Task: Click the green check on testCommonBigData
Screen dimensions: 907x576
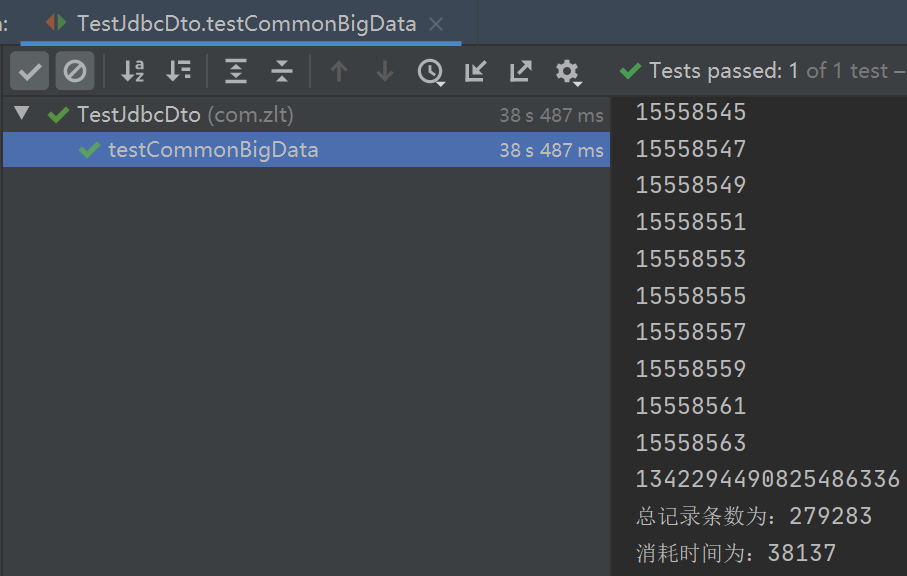Action: (90, 150)
